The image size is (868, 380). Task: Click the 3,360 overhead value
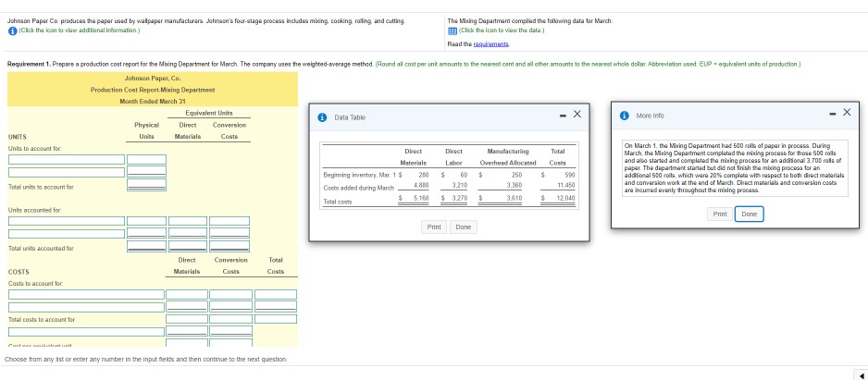pos(515,186)
